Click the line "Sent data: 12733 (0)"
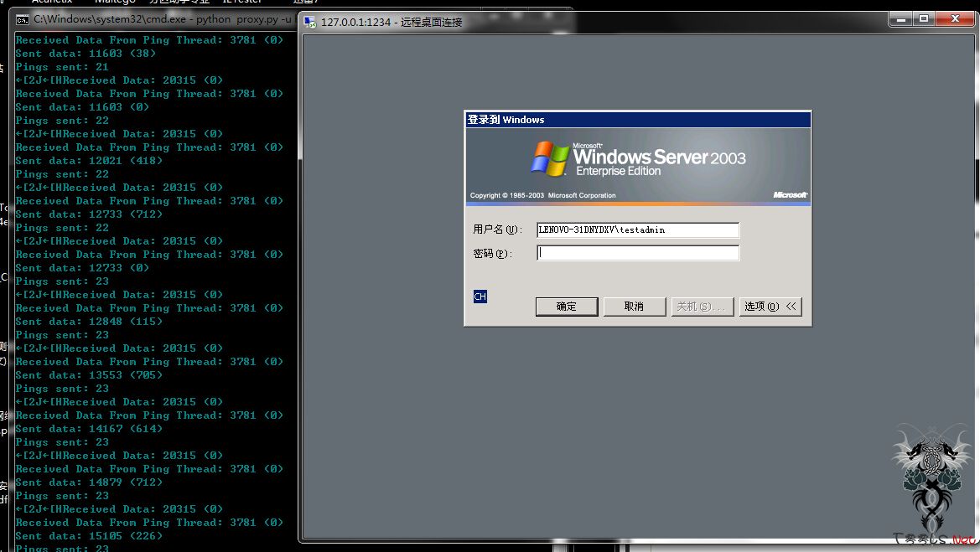 pyautogui.click(x=82, y=268)
